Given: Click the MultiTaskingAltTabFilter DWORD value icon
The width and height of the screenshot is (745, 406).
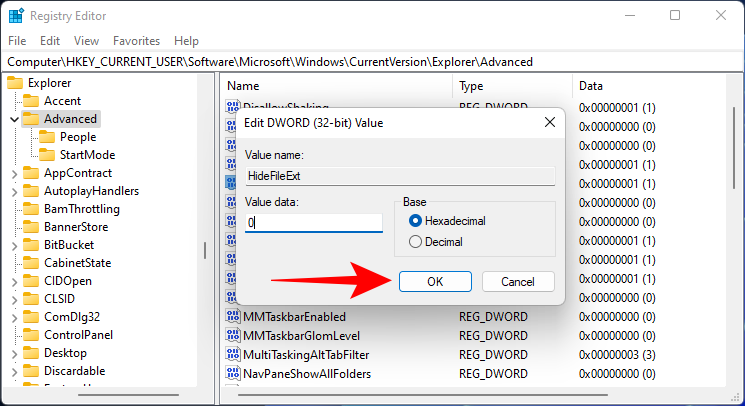Looking at the screenshot, I should 233,355.
